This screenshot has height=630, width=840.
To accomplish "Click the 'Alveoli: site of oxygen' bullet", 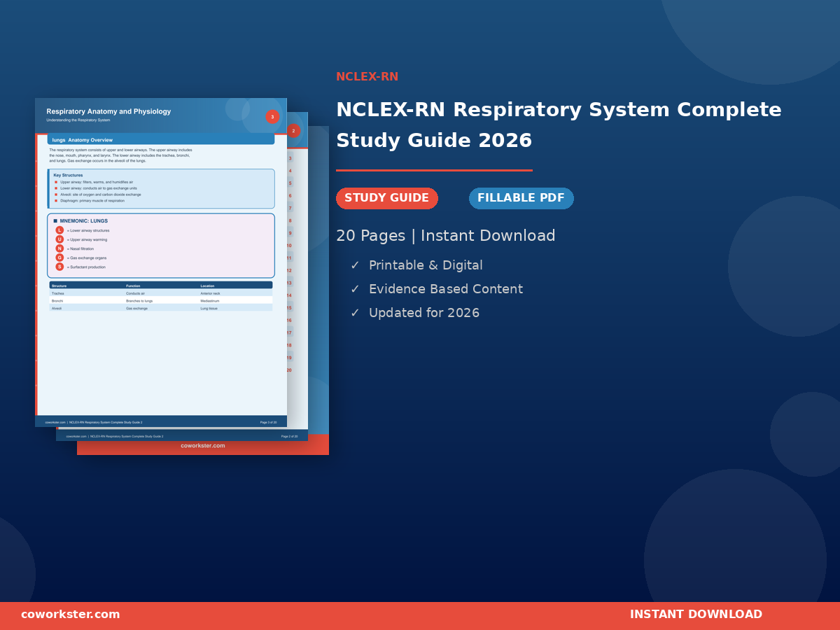I will [100, 195].
